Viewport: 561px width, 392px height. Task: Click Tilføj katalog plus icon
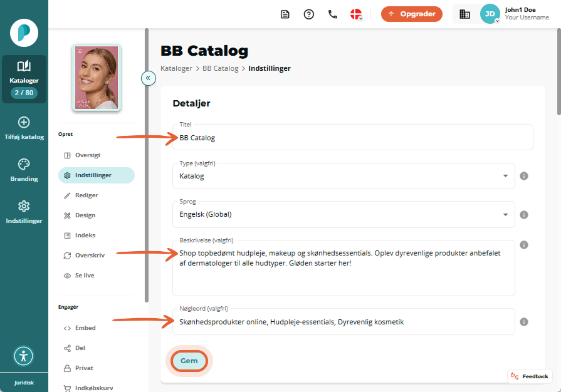click(x=24, y=123)
